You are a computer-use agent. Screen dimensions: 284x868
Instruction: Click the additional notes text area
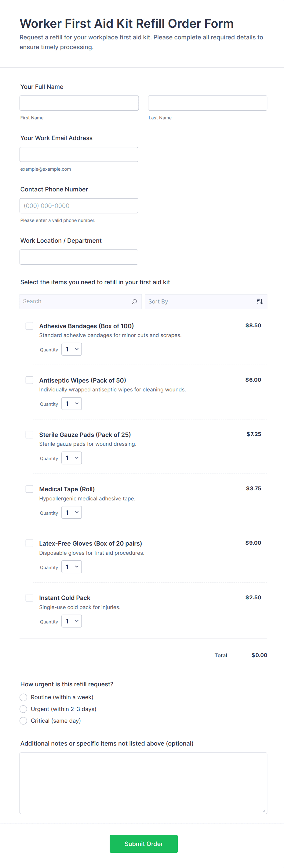coord(143,783)
